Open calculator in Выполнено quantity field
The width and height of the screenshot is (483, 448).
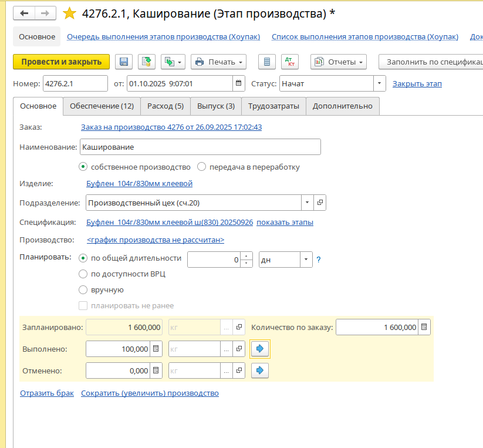pyautogui.click(x=156, y=349)
